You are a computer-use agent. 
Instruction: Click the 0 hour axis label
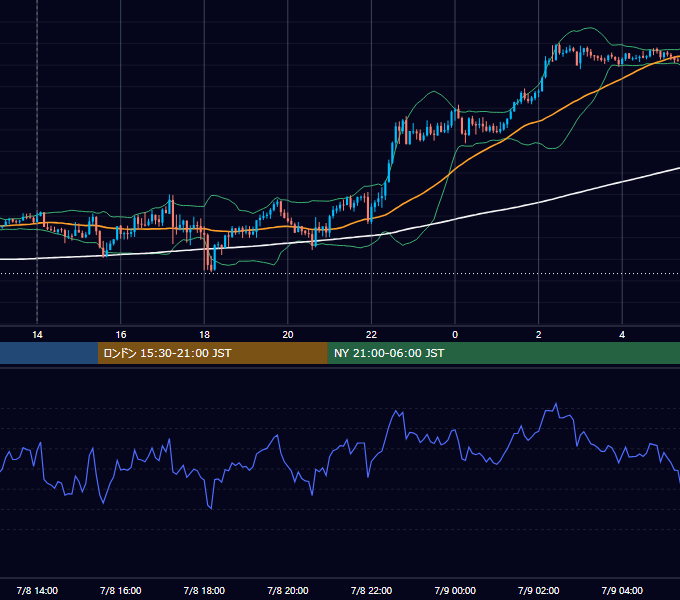click(455, 335)
